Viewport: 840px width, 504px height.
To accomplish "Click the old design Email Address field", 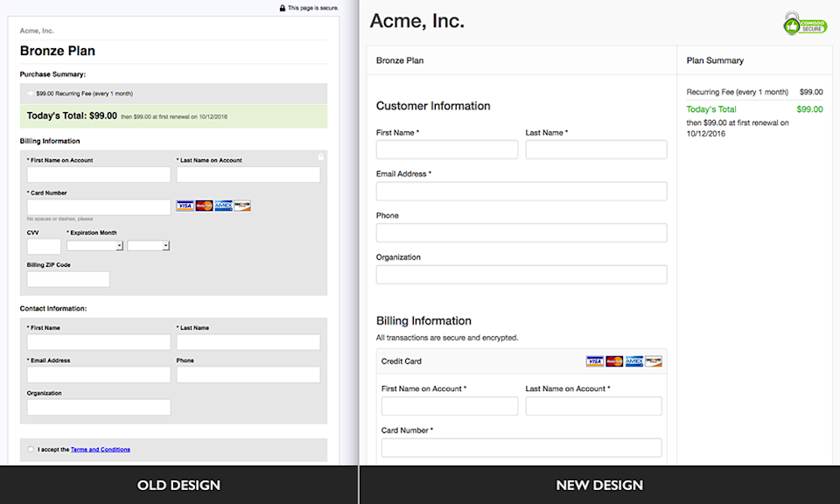I will 99,374.
